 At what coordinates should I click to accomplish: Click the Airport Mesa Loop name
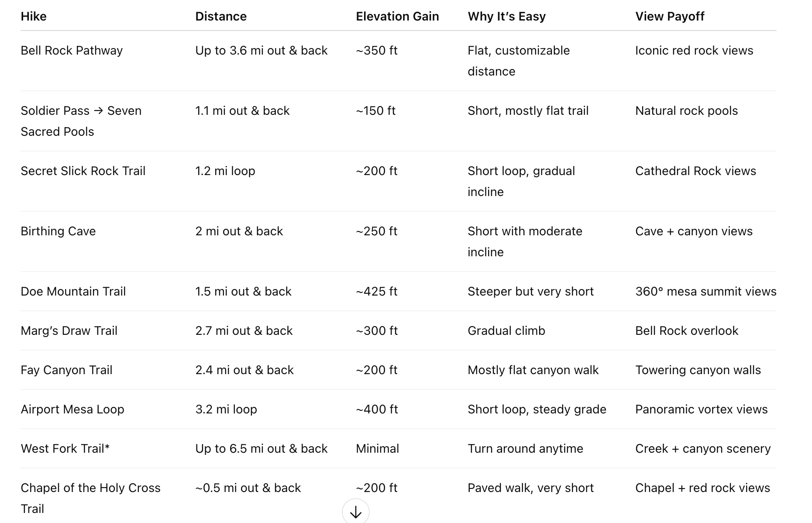(72, 409)
